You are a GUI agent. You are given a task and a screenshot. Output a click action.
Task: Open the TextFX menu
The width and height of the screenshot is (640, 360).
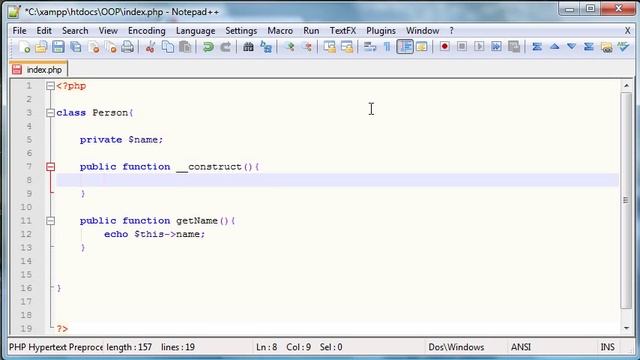(343, 31)
